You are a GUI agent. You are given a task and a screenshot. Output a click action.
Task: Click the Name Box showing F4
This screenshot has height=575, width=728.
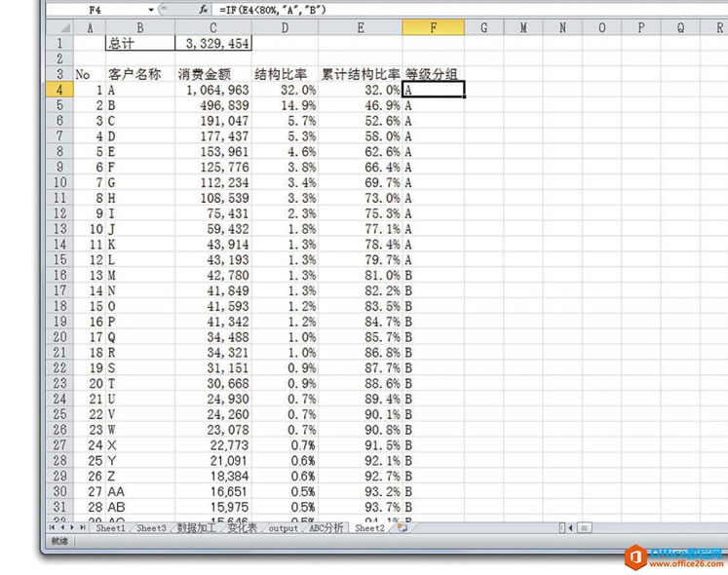click(x=96, y=10)
